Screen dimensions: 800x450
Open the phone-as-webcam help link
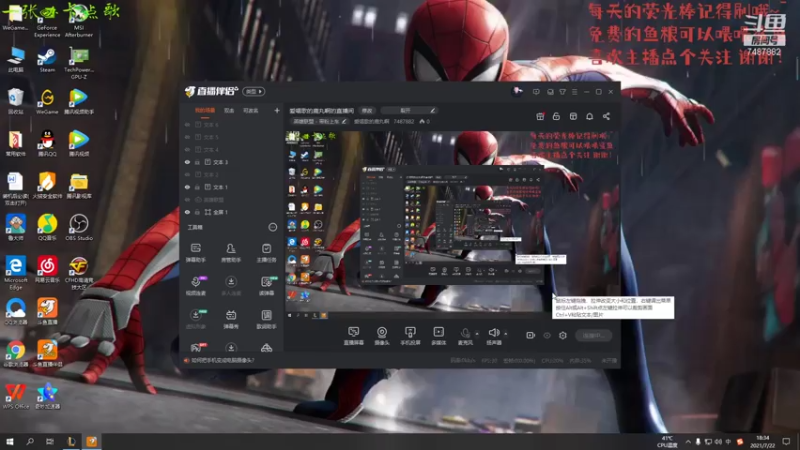coord(222,360)
